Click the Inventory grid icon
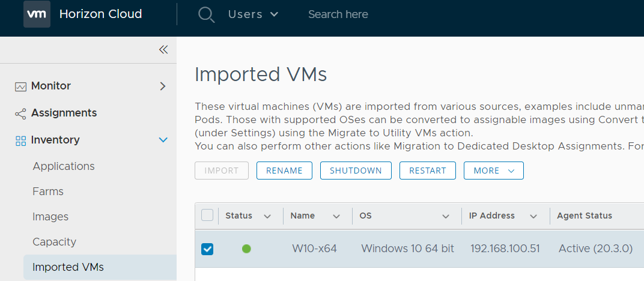This screenshot has height=281, width=644. (20, 140)
